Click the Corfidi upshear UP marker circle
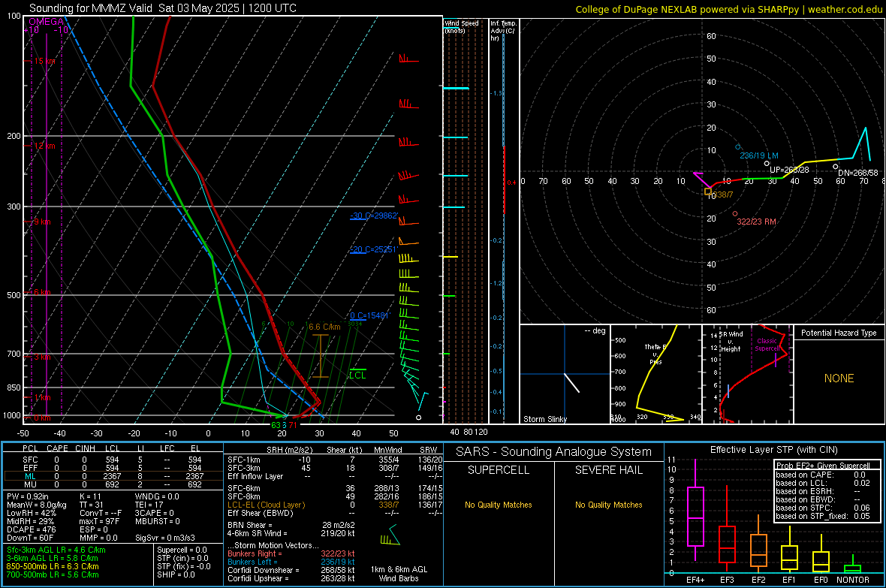Image resolution: width=886 pixels, height=588 pixels. [767, 164]
